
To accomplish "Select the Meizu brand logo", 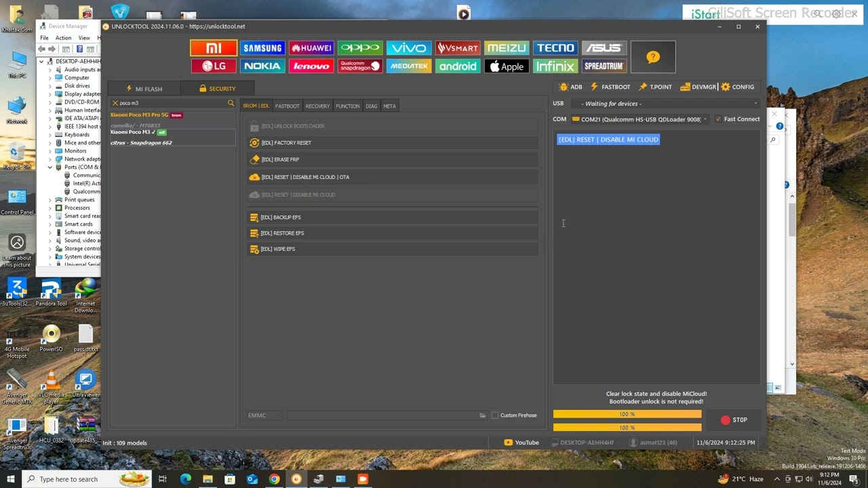I will (x=507, y=48).
